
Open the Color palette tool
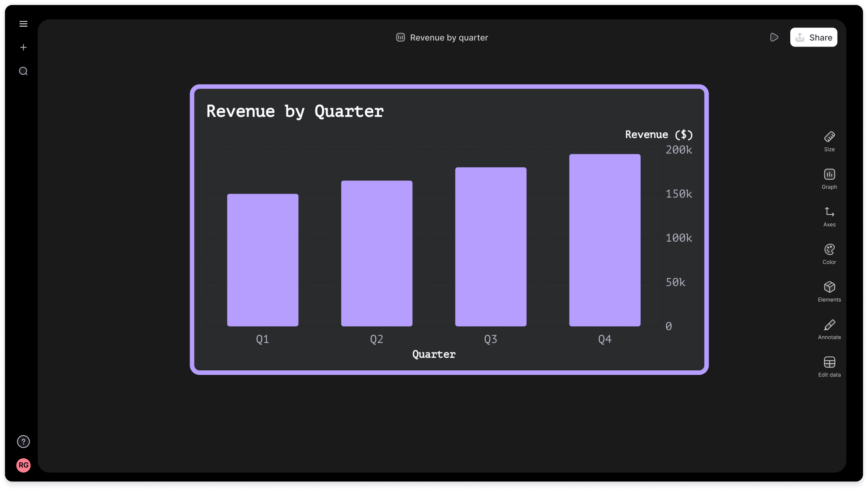(x=829, y=254)
